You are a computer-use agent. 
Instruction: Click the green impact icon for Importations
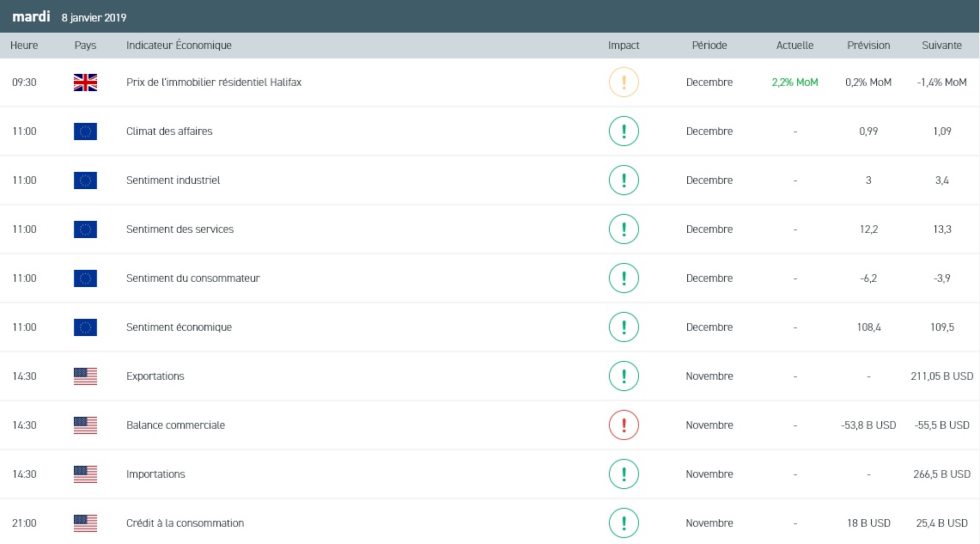tap(624, 474)
